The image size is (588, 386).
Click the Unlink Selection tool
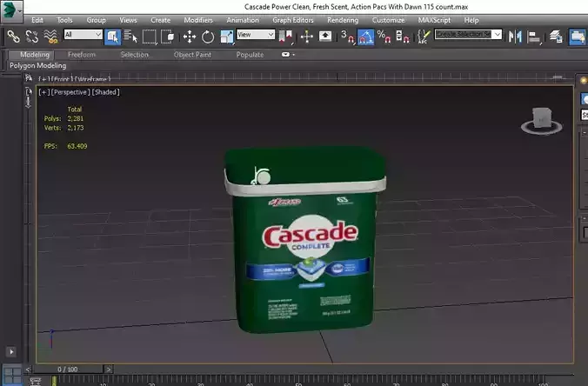[32, 37]
